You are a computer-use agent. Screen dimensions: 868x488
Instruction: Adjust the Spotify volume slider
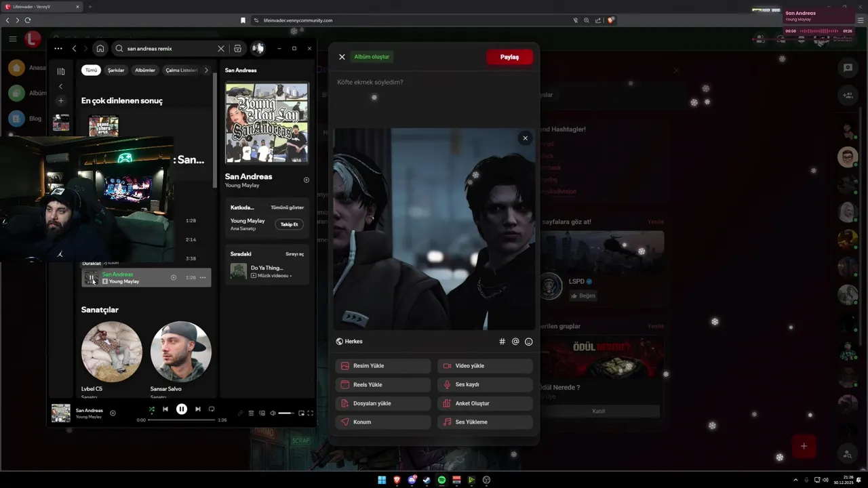tap(286, 413)
